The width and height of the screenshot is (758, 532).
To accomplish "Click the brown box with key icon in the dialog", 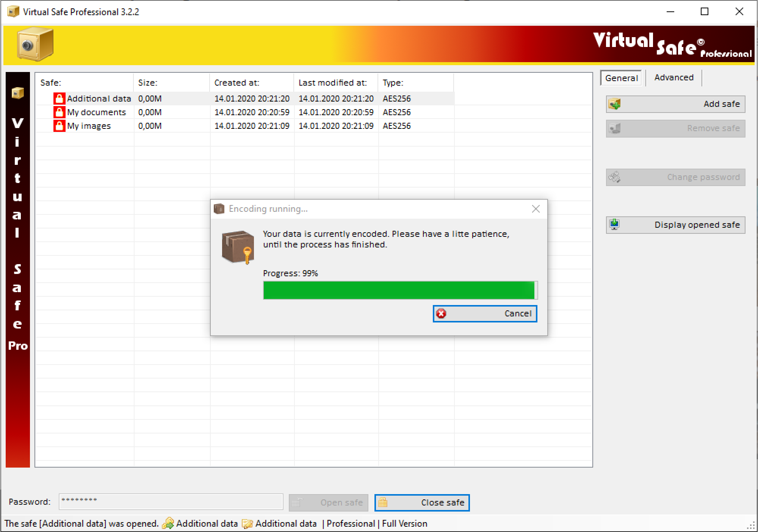I will pyautogui.click(x=238, y=247).
